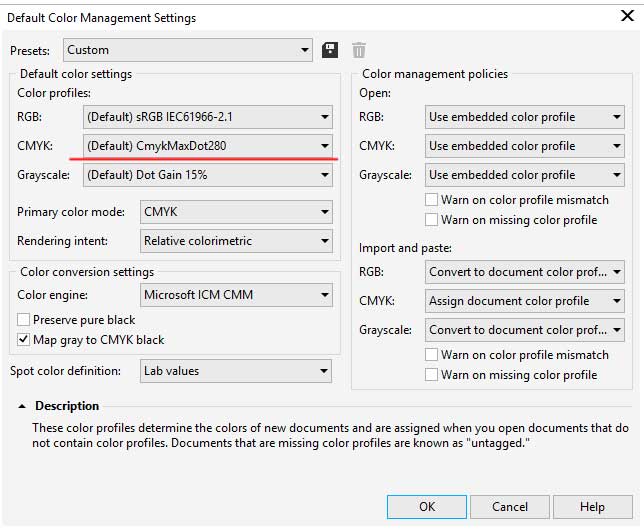This screenshot has height=530, width=644.
Task: Enable Import and paste mismatch warning
Action: pos(432,355)
